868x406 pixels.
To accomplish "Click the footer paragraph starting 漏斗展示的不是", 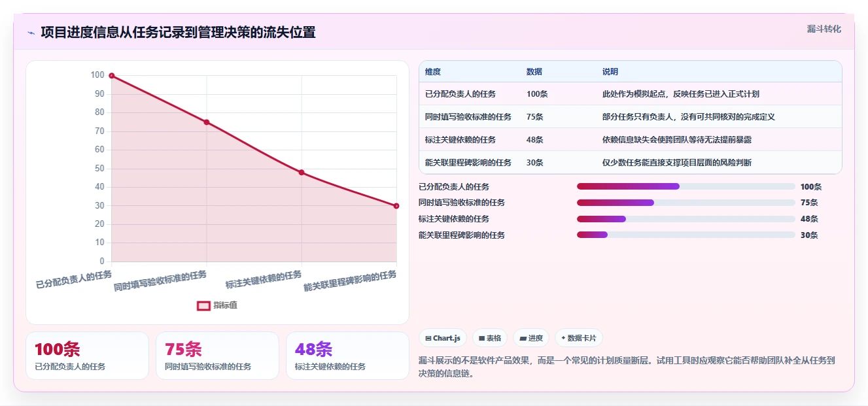I will click(x=627, y=367).
